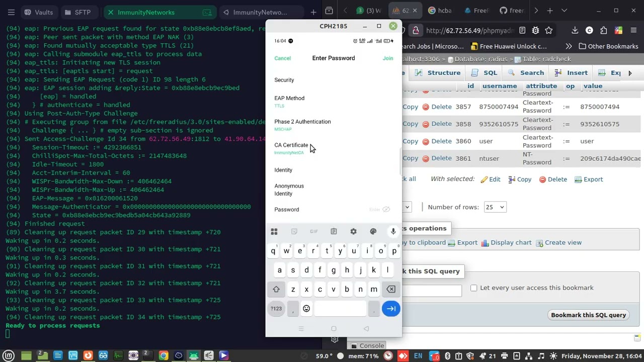Click phone Password input field

coord(333,210)
